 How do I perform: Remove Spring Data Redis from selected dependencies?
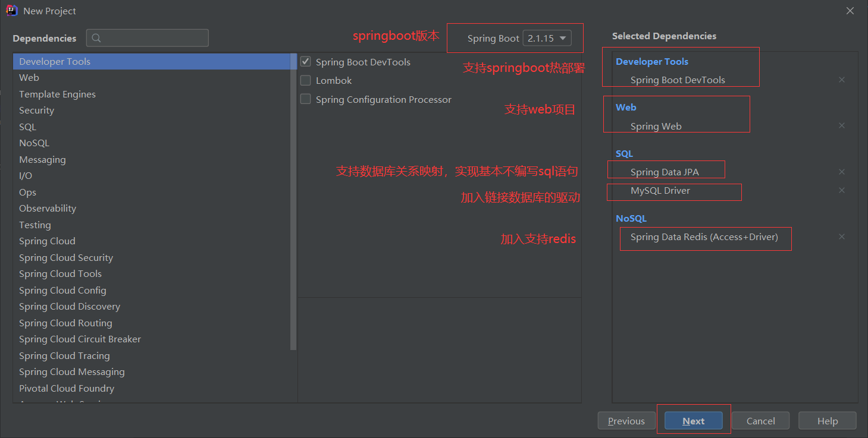(x=842, y=237)
